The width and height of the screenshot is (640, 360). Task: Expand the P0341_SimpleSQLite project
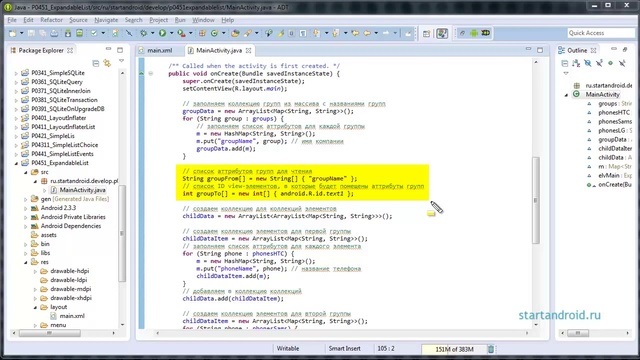click(16, 73)
